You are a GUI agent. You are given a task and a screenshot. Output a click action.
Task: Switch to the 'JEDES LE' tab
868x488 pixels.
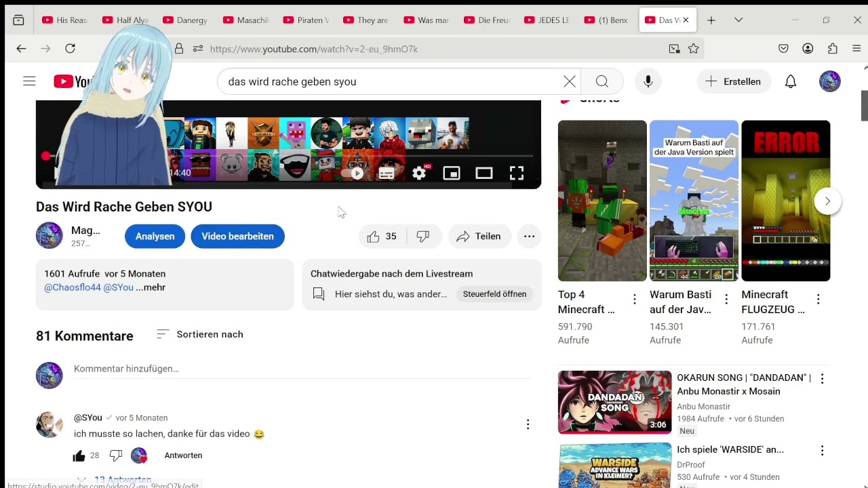coord(548,20)
